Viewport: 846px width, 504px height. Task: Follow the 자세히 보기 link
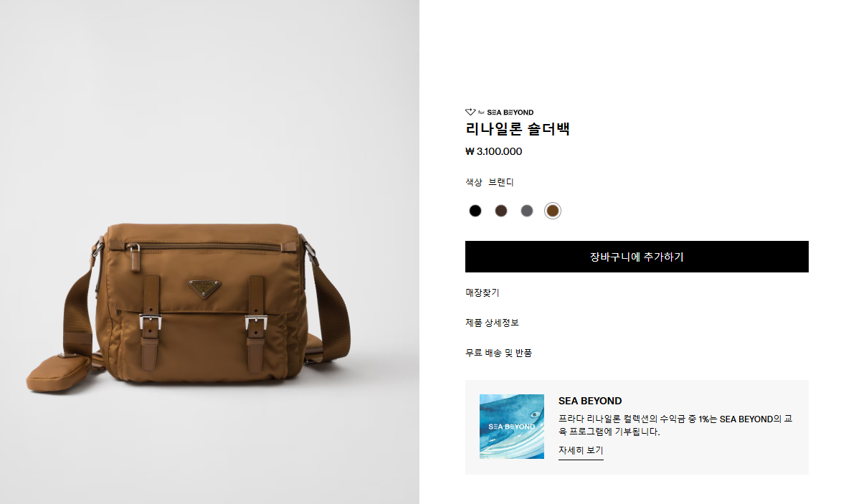point(581,450)
